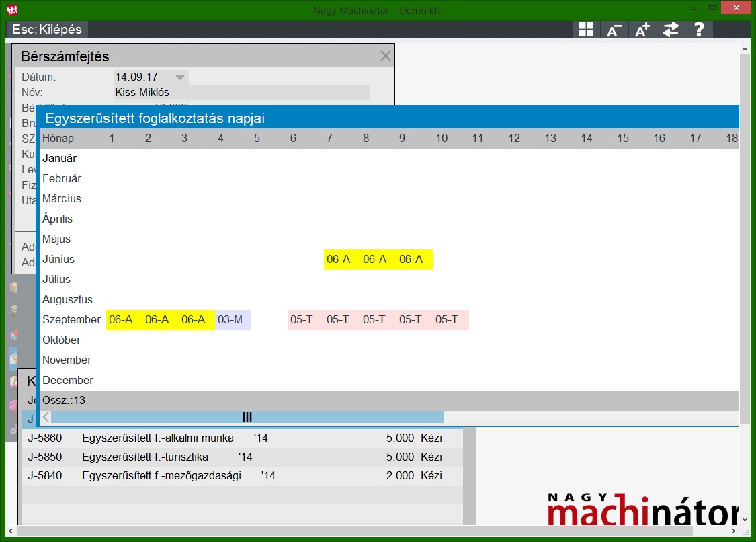Click the Május month row label
Screen dimensions: 756x542
56,239
